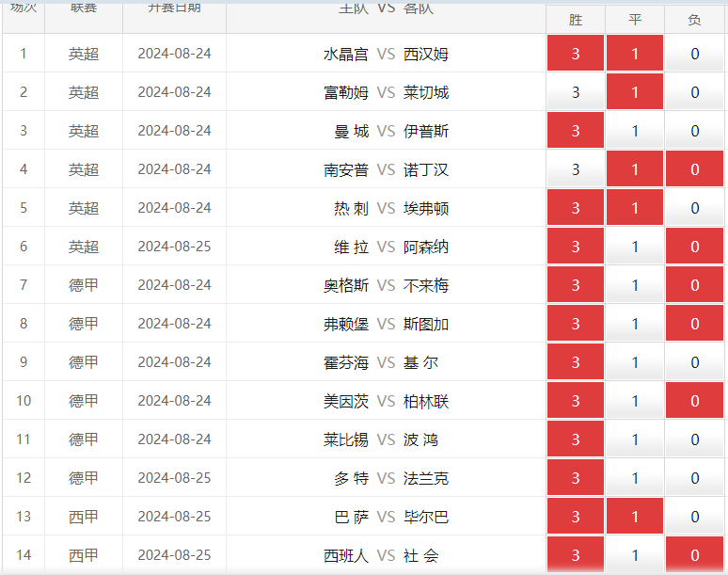Toggle draw (1) for 热刺 VS 埃弗顿

(x=635, y=208)
